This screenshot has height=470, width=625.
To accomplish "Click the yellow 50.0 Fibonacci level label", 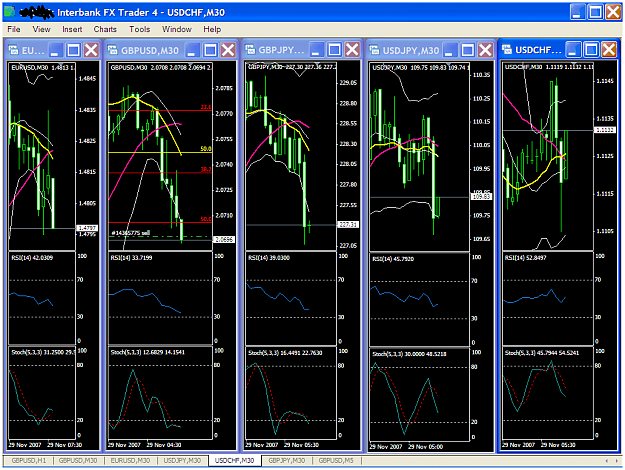I will point(206,149).
